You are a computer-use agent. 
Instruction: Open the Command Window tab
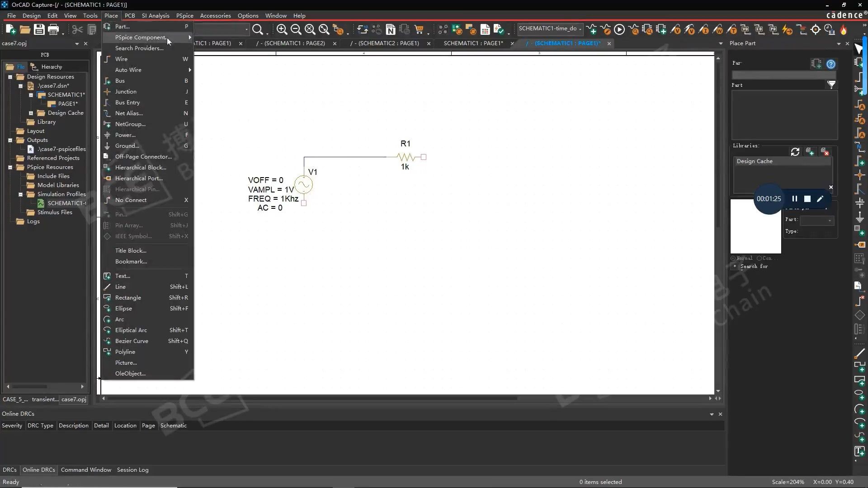coord(86,470)
